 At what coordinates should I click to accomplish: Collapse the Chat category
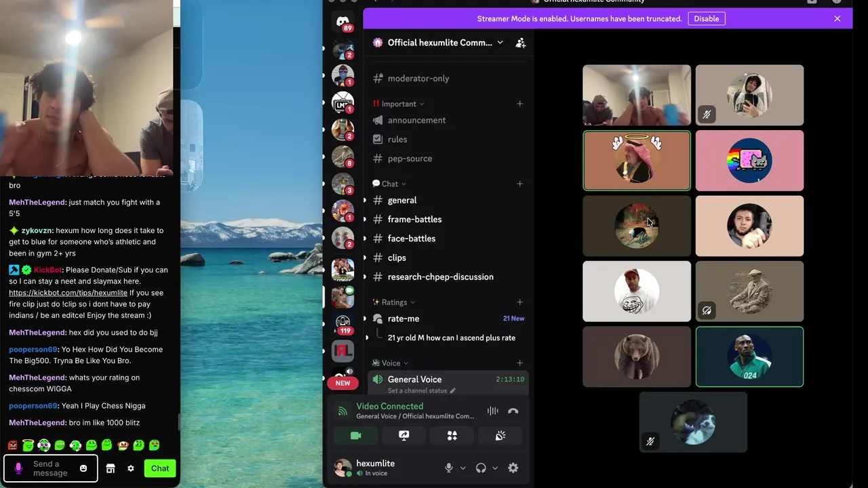pyautogui.click(x=390, y=184)
